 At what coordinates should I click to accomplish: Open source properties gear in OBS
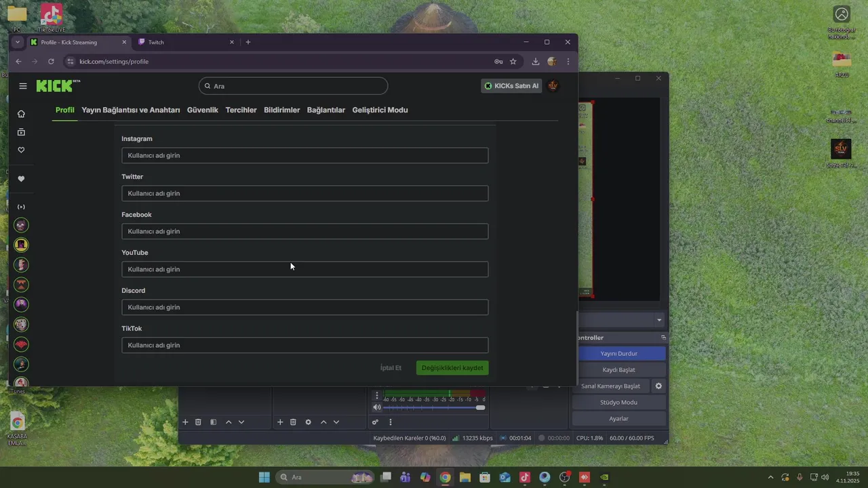[309, 422]
